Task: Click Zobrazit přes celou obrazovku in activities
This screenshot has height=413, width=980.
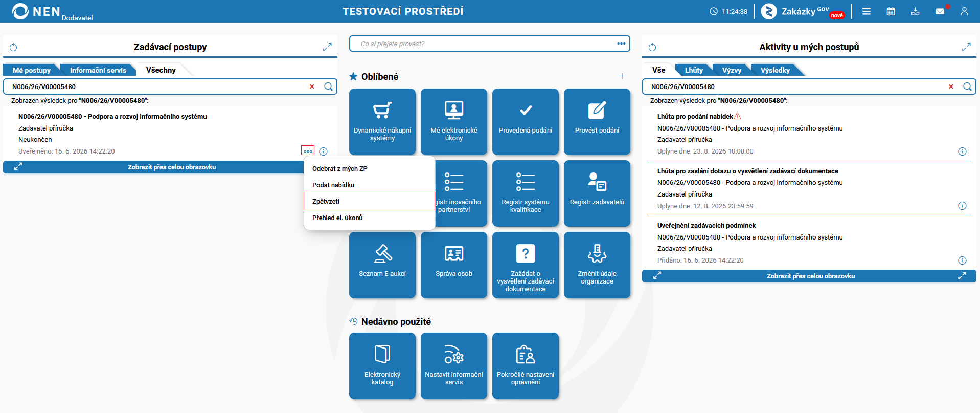Action: pyautogui.click(x=809, y=276)
